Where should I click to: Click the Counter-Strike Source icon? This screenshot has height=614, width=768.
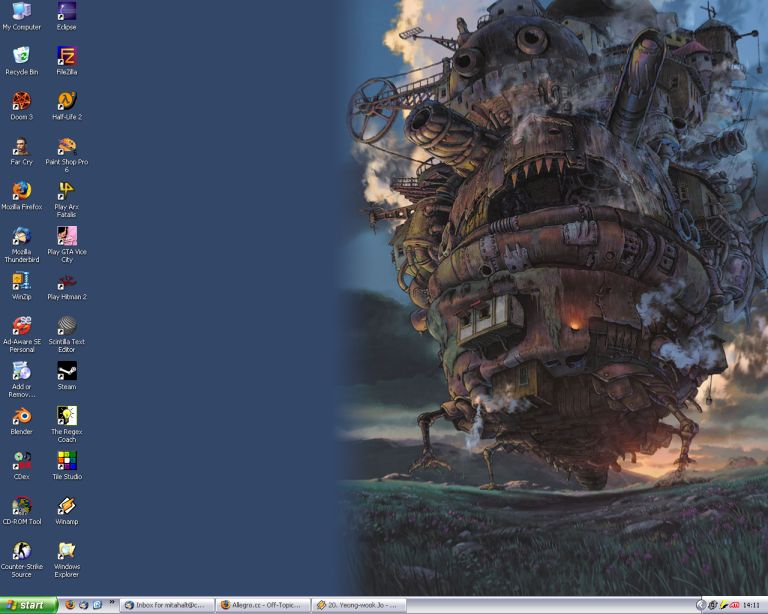21,551
